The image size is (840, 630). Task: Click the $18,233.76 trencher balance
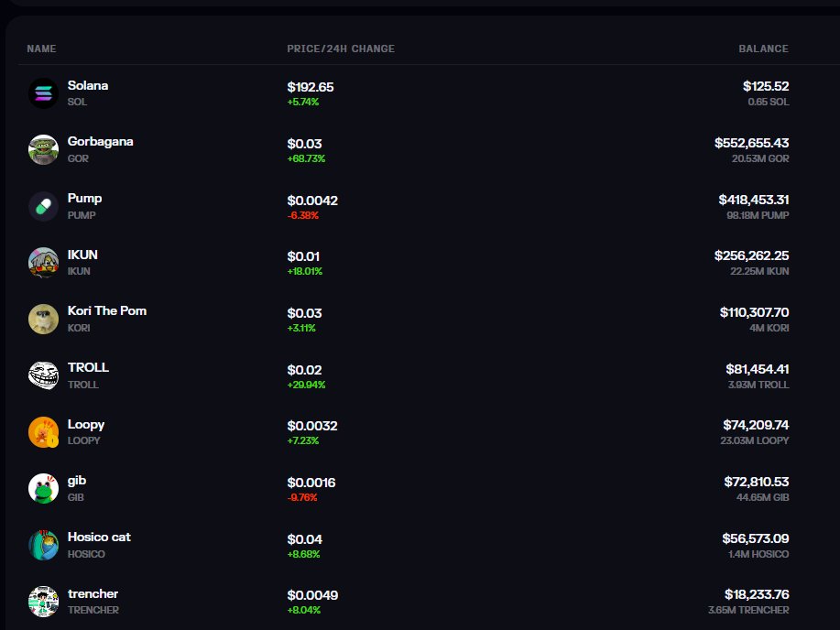[757, 594]
